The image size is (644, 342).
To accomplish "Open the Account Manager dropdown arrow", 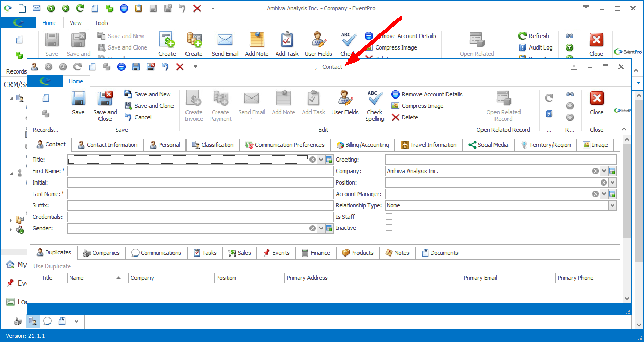I will point(604,194).
